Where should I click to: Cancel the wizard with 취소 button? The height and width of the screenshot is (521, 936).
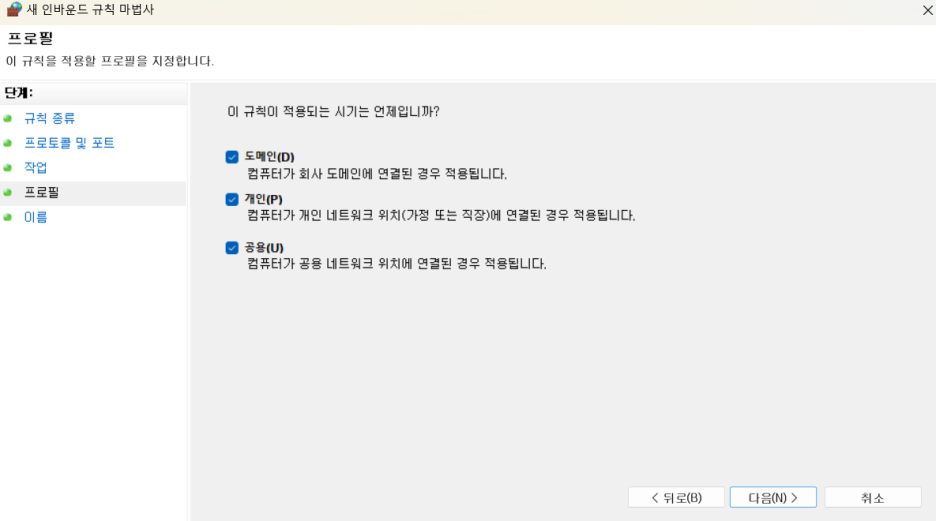pyautogui.click(x=873, y=498)
